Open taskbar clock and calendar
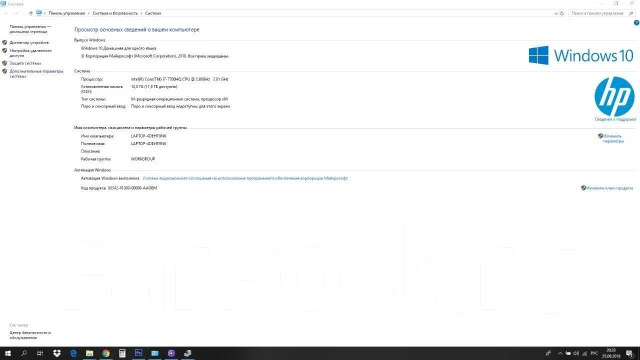Image resolution: width=640 pixels, height=360 pixels. [x=611, y=353]
